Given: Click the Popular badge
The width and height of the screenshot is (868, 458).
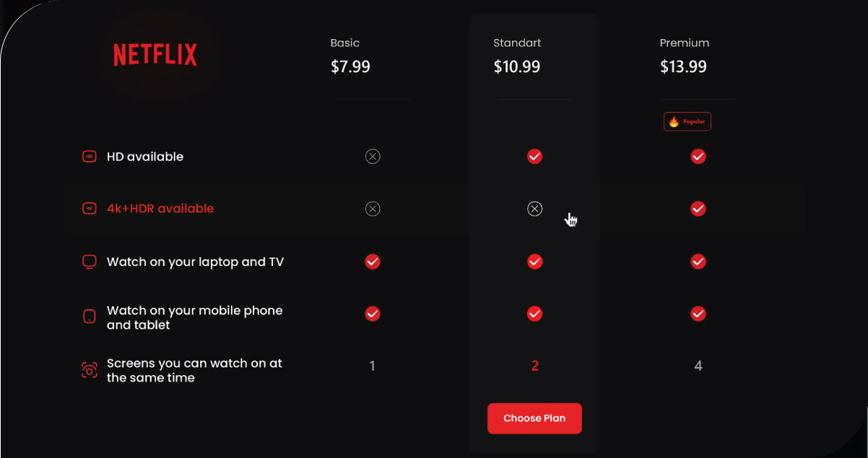Looking at the screenshot, I should coord(687,121).
